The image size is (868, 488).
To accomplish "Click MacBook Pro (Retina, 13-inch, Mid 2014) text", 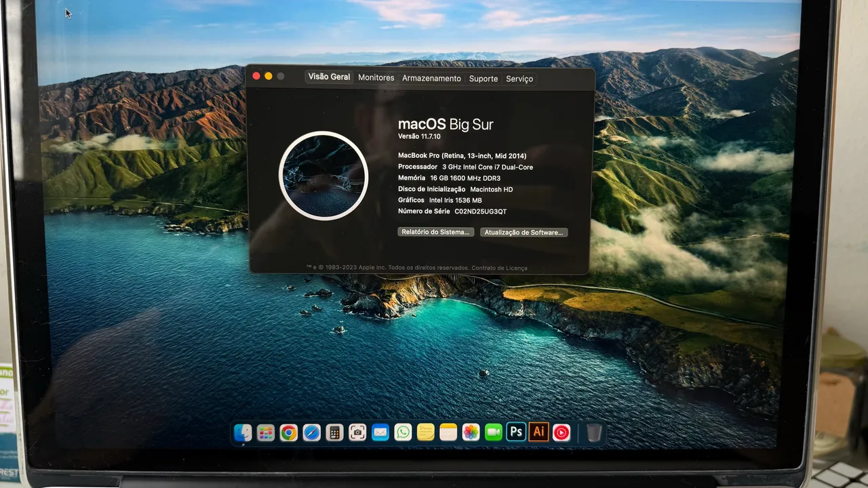I will pos(462,156).
